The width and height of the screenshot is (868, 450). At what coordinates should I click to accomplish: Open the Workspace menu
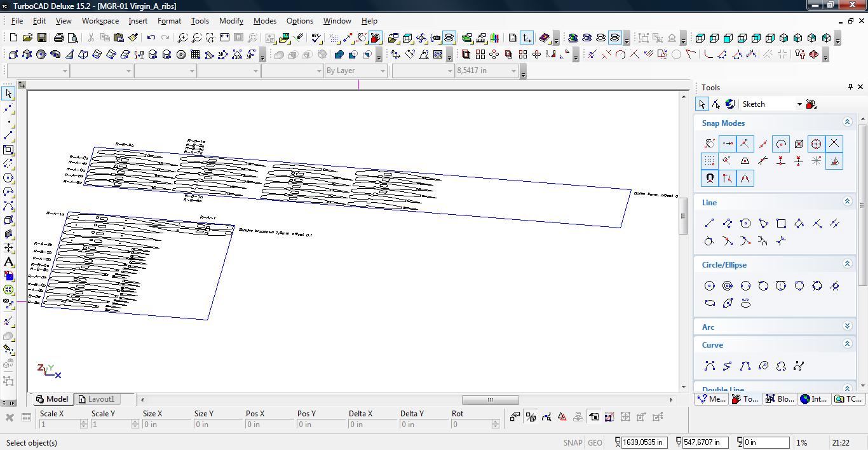pyautogui.click(x=100, y=20)
